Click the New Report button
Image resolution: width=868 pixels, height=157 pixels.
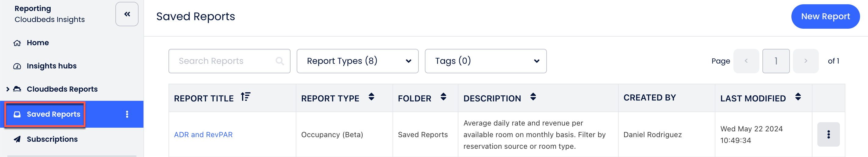825,16
